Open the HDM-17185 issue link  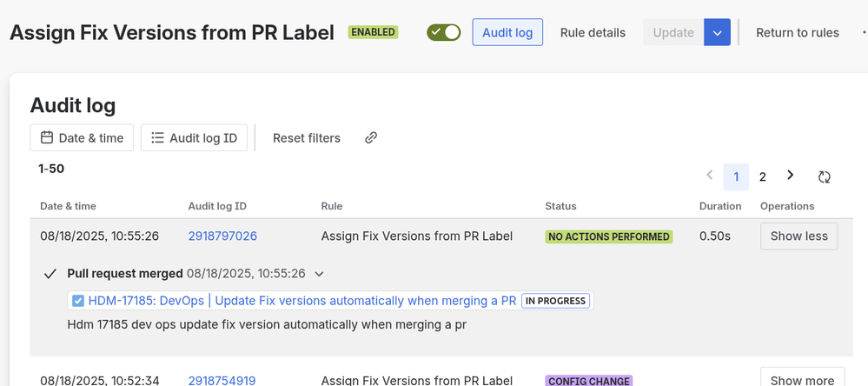click(301, 301)
